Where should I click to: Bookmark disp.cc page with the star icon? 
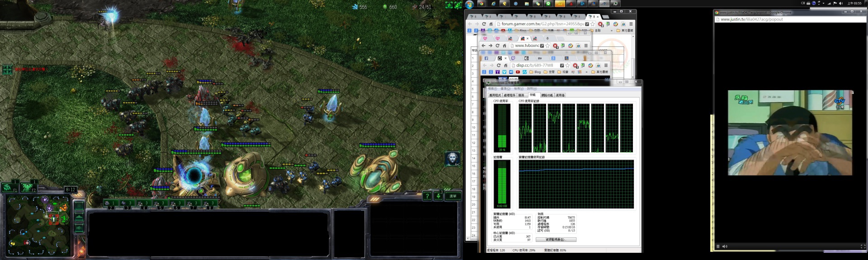(x=567, y=65)
